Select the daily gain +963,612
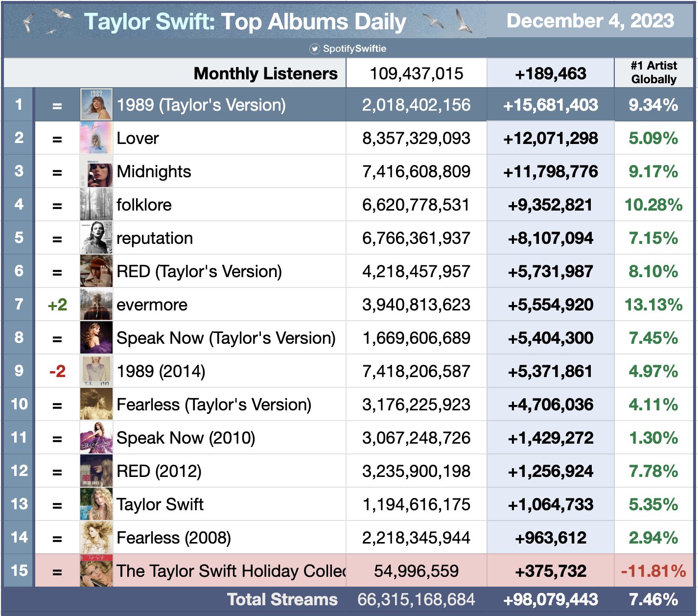This screenshot has width=698, height=616. coord(551,538)
